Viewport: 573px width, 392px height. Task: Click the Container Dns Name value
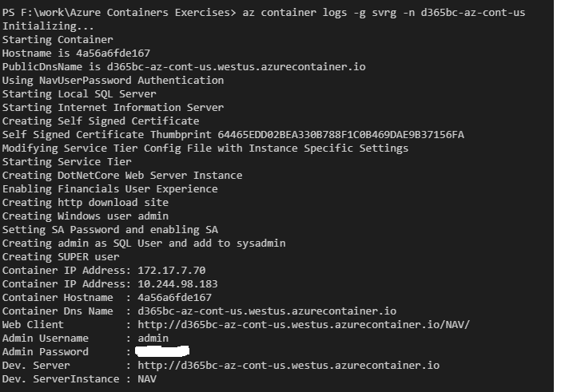tap(267, 311)
